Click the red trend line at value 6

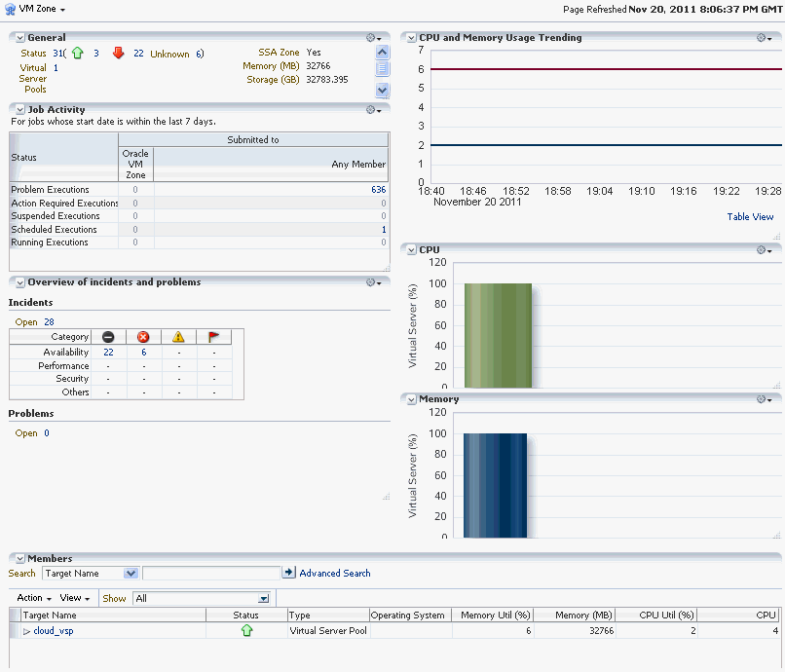coord(606,69)
